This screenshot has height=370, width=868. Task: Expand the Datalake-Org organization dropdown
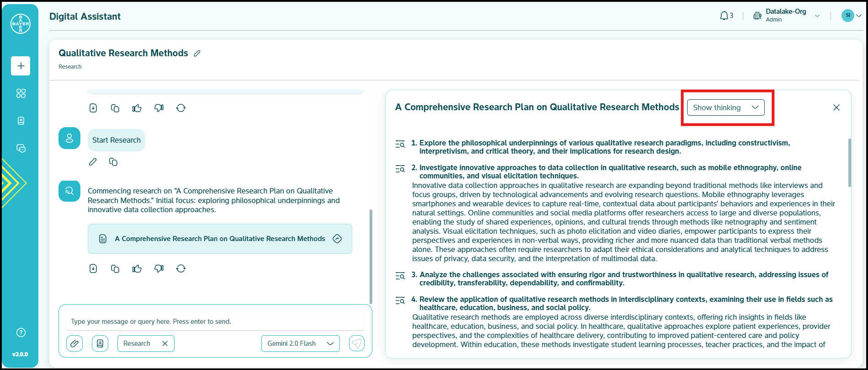tap(817, 16)
